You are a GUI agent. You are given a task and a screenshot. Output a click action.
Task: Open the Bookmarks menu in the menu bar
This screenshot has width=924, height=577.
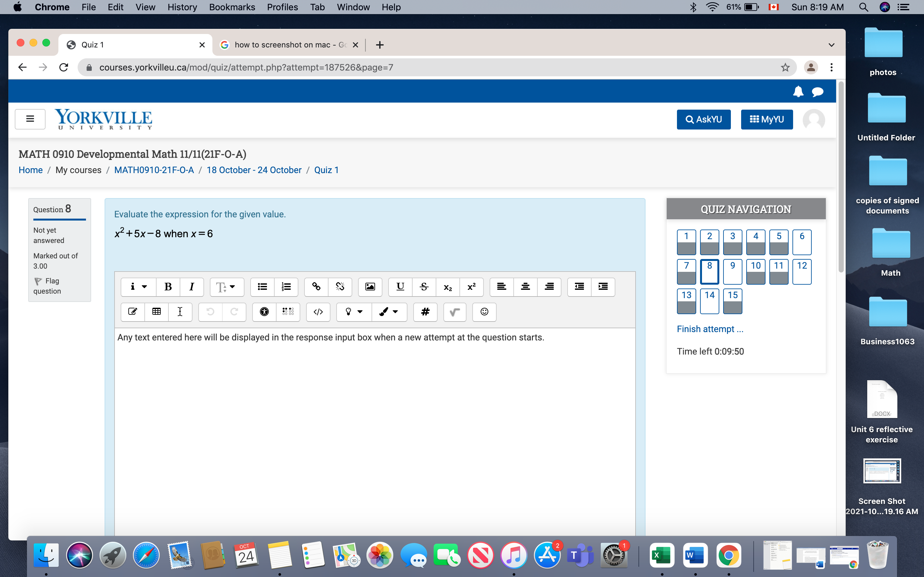pyautogui.click(x=232, y=7)
